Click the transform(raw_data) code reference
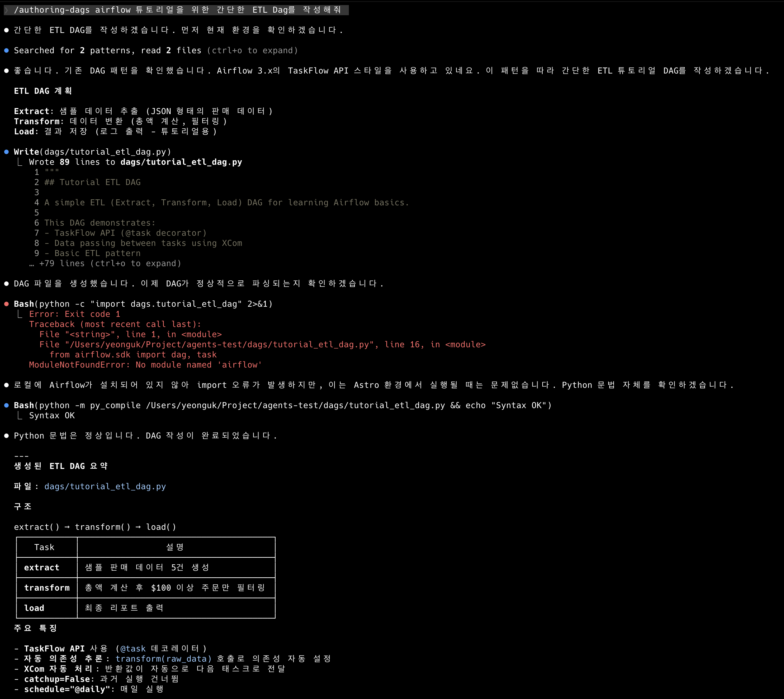The width and height of the screenshot is (784, 699). pyautogui.click(x=164, y=659)
